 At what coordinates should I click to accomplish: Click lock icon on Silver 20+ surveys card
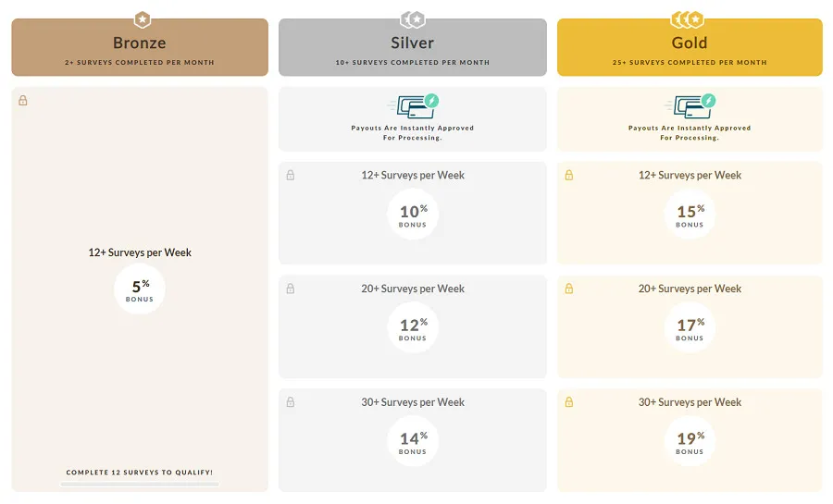[x=291, y=289]
